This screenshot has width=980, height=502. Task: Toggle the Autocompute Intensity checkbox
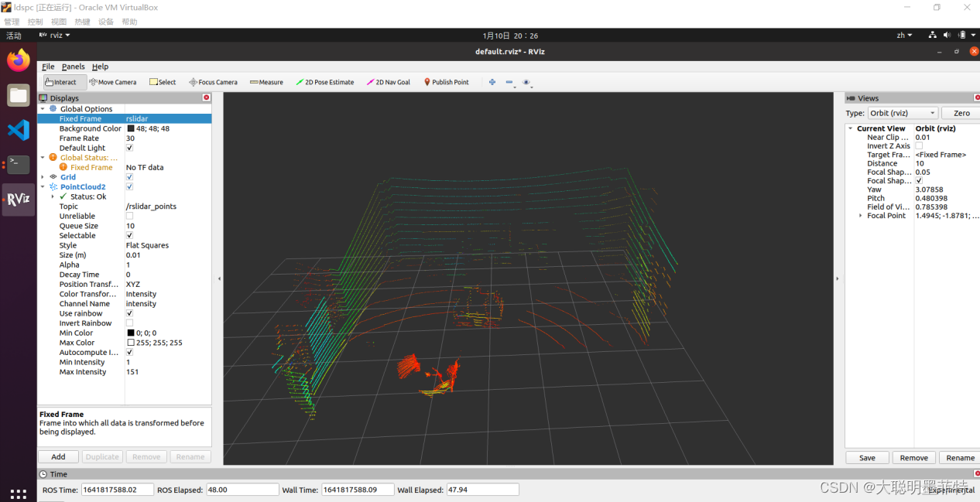tap(129, 352)
